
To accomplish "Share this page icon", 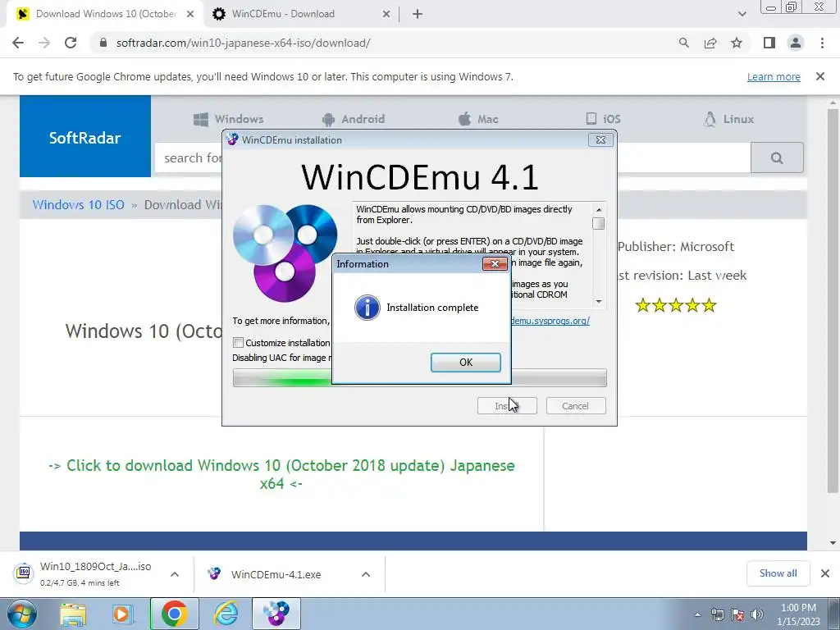I will tap(710, 43).
